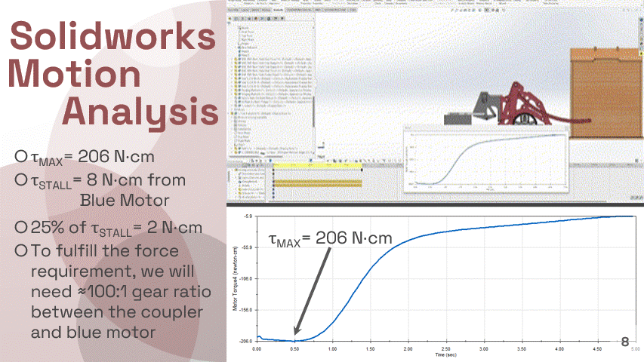The height and width of the screenshot is (362, 644).
Task: Click the upper orange bar in the motion timeline
Action: 318,181
